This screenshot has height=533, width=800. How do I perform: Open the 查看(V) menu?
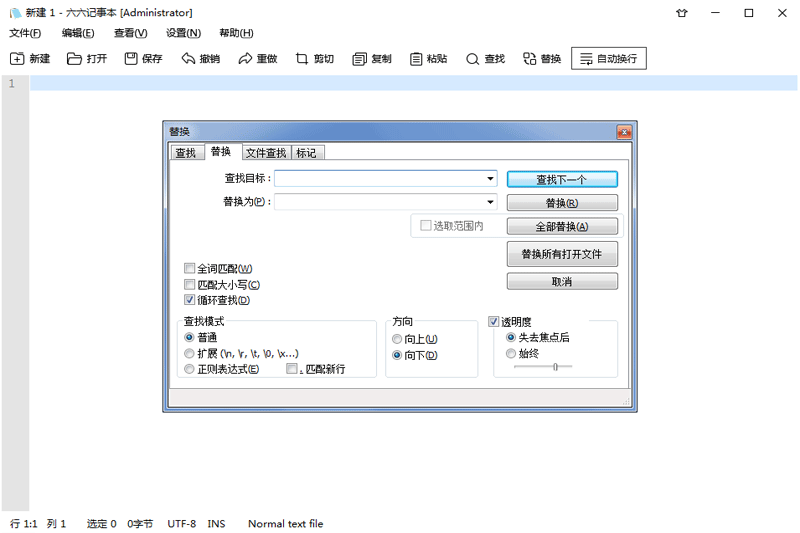131,33
